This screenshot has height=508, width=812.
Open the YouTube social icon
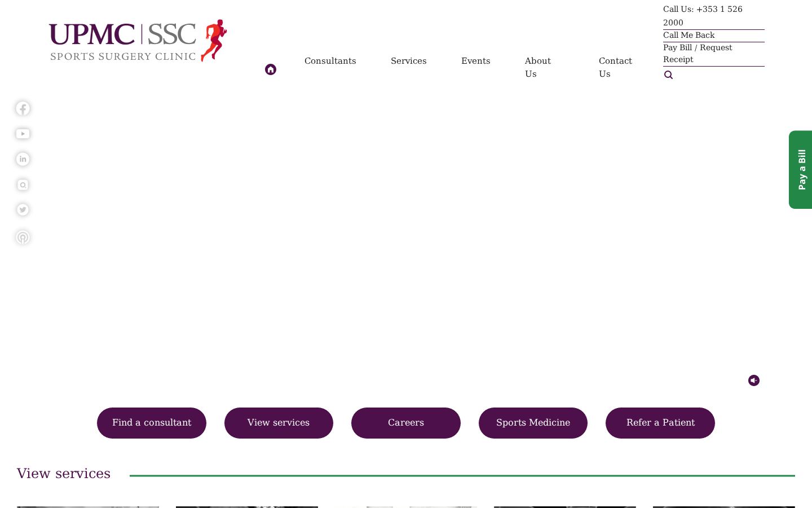coord(23,134)
